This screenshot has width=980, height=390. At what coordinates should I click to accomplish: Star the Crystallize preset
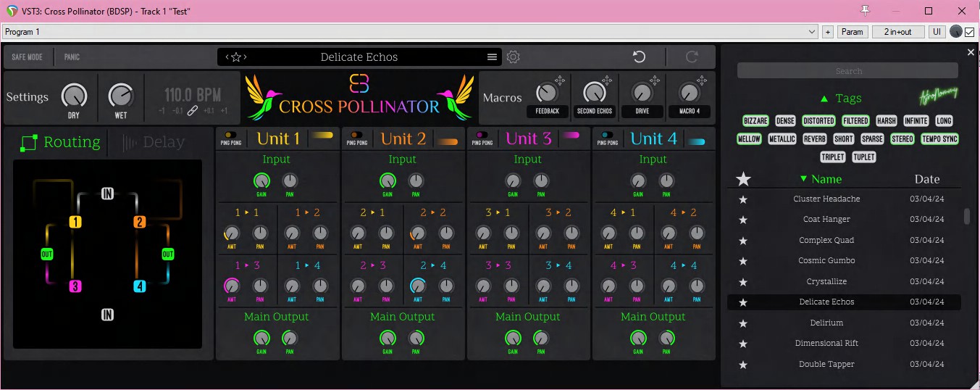[742, 282]
